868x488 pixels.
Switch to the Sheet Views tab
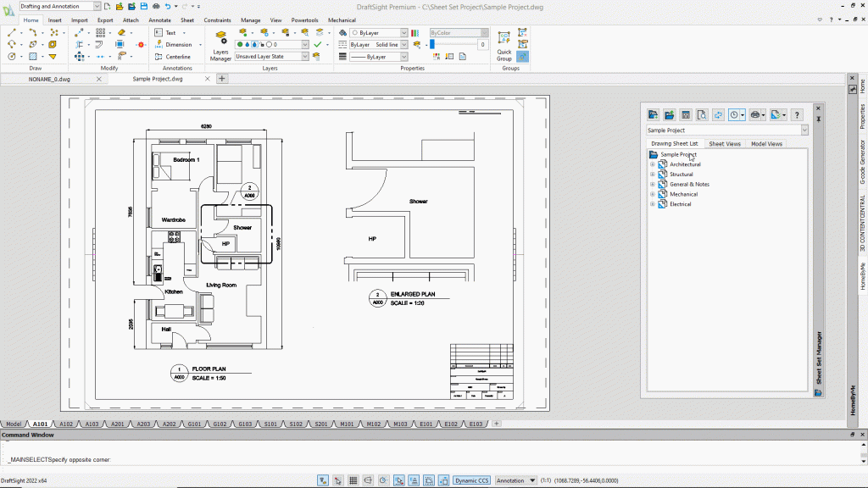[x=724, y=144]
